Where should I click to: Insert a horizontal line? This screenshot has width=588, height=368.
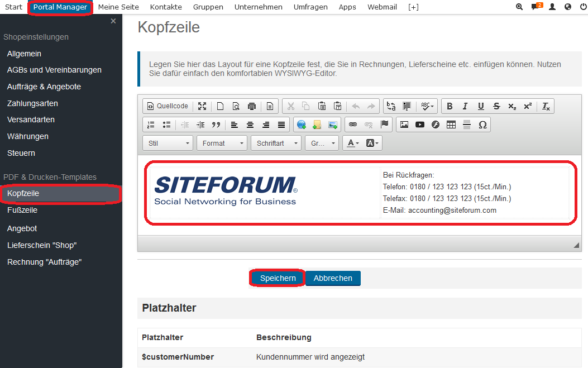point(467,125)
